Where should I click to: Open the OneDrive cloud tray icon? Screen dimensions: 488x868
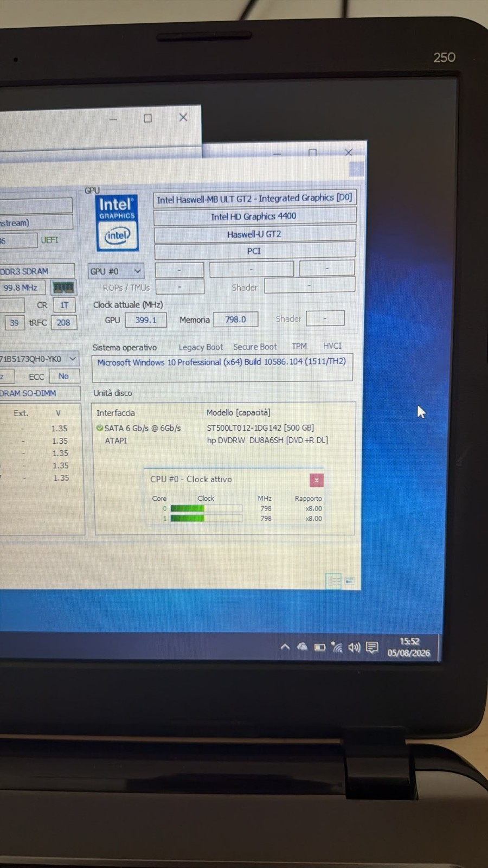pos(303,647)
